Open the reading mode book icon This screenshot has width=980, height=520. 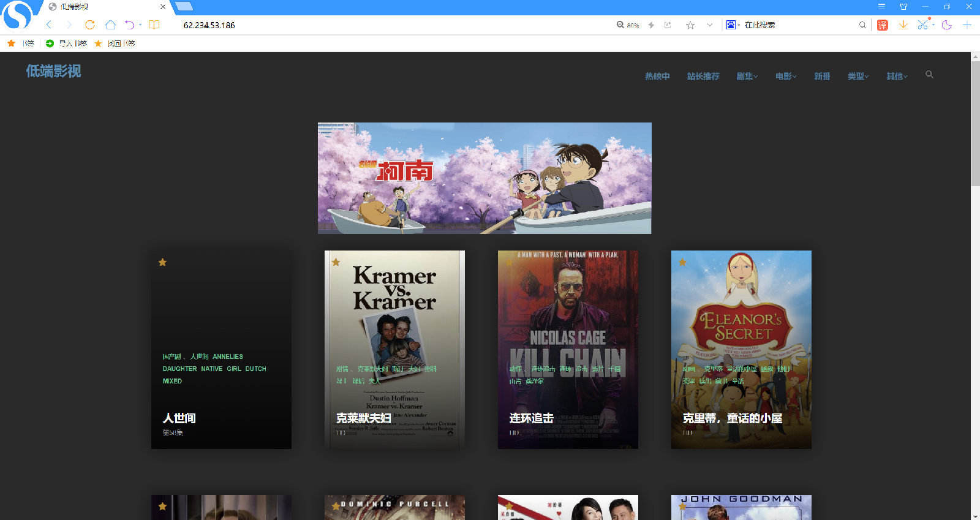pyautogui.click(x=154, y=25)
